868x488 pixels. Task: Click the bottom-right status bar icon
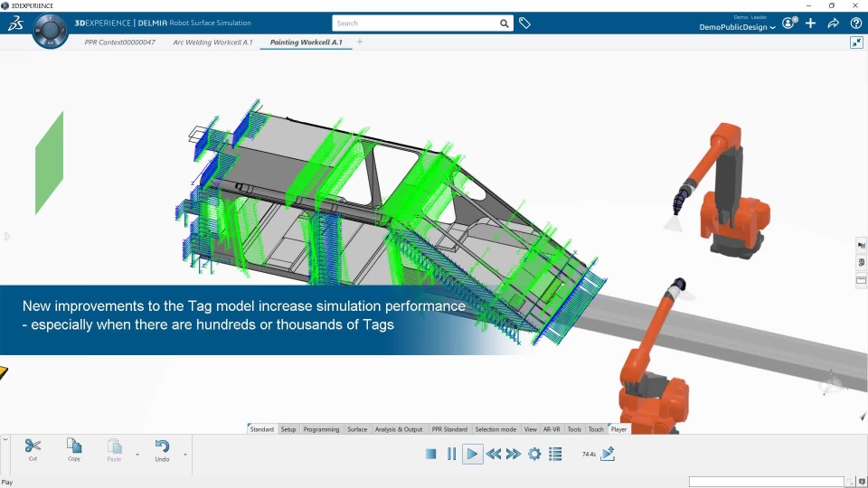pyautogui.click(x=862, y=483)
